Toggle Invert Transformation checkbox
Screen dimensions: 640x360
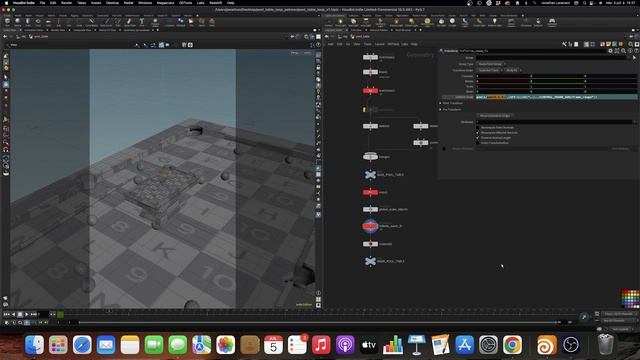click(x=478, y=143)
